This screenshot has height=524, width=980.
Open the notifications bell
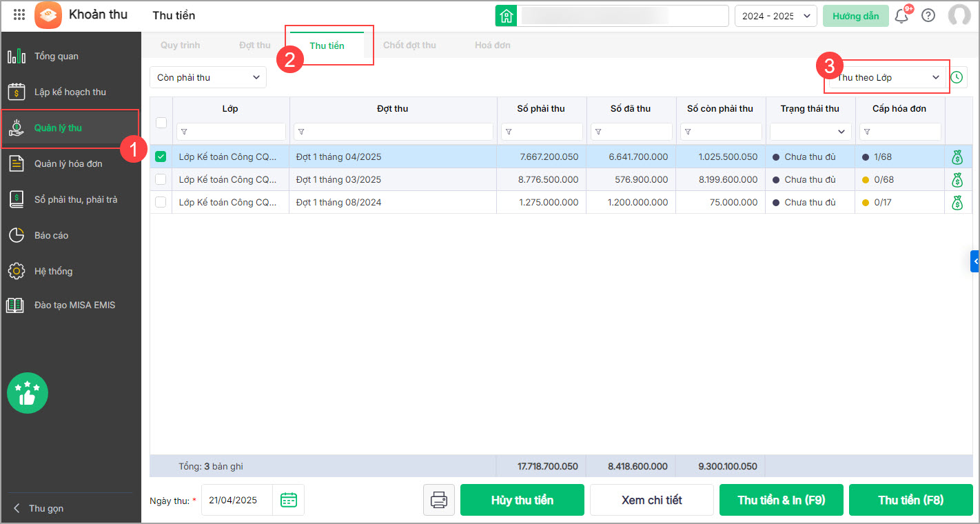901,16
